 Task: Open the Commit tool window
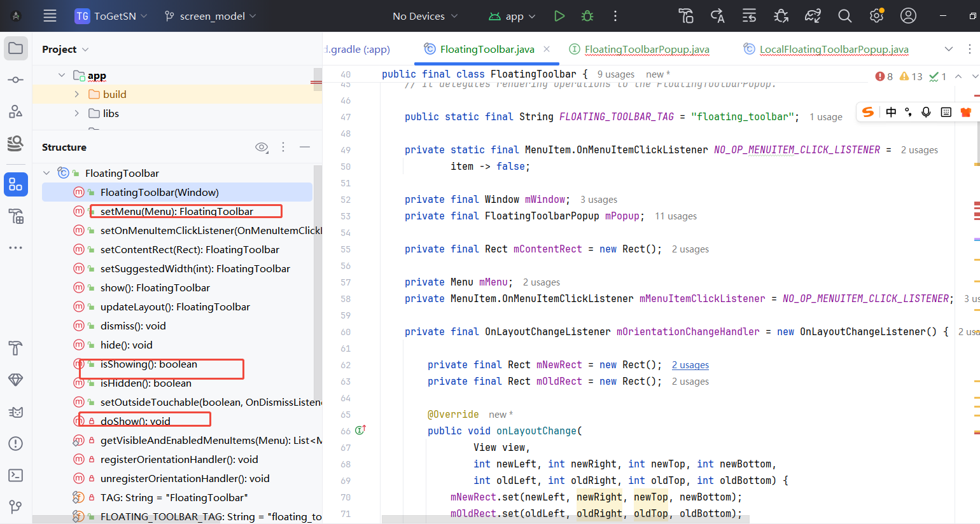pyautogui.click(x=16, y=79)
